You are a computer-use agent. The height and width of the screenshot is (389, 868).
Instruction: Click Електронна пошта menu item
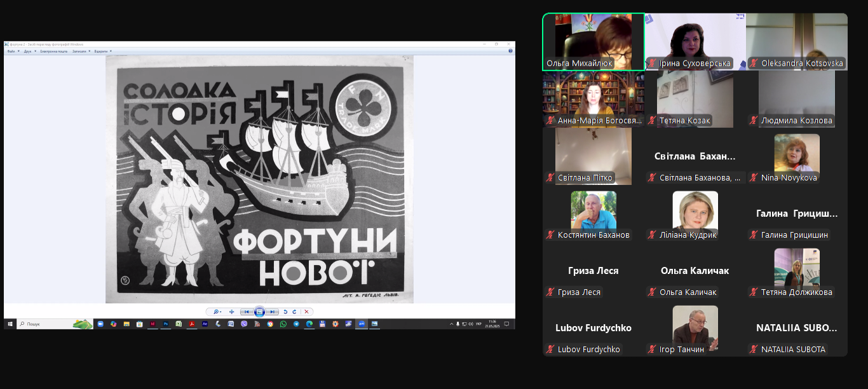click(x=54, y=51)
